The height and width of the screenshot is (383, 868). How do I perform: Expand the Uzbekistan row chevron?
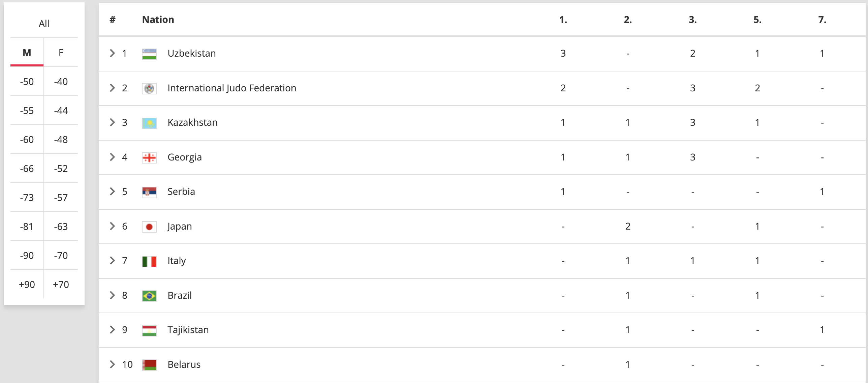(x=112, y=53)
